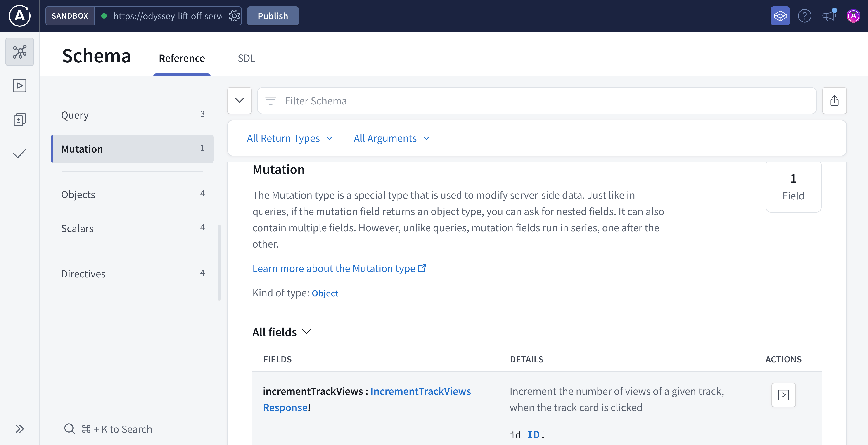Run incrementTrackViews using its Actions play icon
The image size is (868, 445).
tap(783, 395)
